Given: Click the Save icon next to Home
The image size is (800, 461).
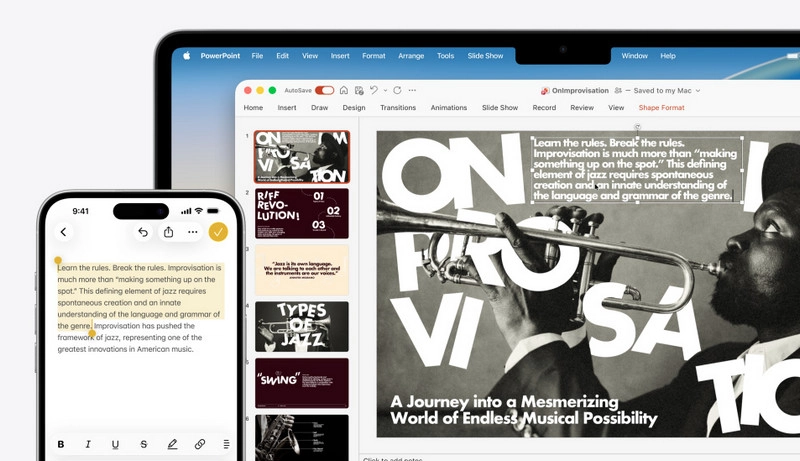Looking at the screenshot, I should [x=359, y=90].
